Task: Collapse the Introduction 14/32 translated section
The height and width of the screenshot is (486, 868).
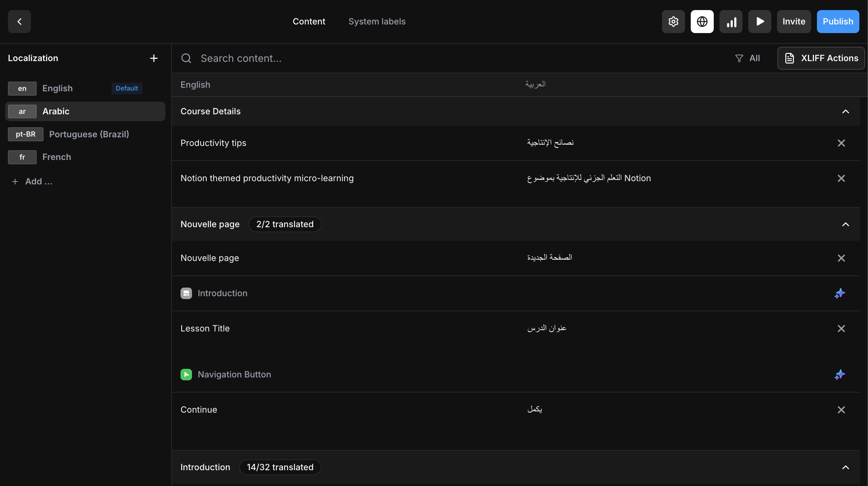Action: [x=845, y=467]
